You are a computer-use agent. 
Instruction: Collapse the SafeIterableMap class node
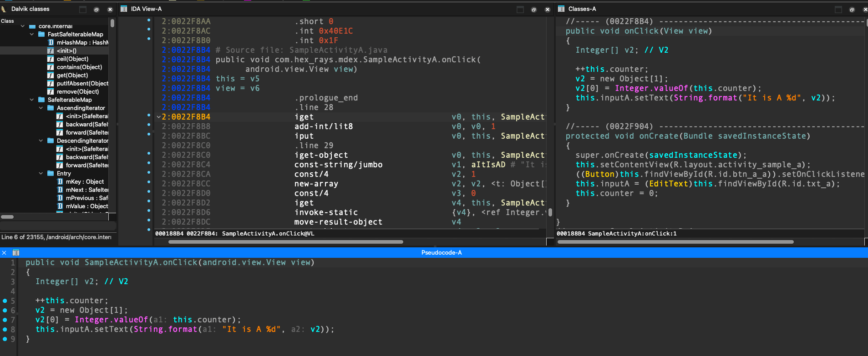(x=32, y=100)
